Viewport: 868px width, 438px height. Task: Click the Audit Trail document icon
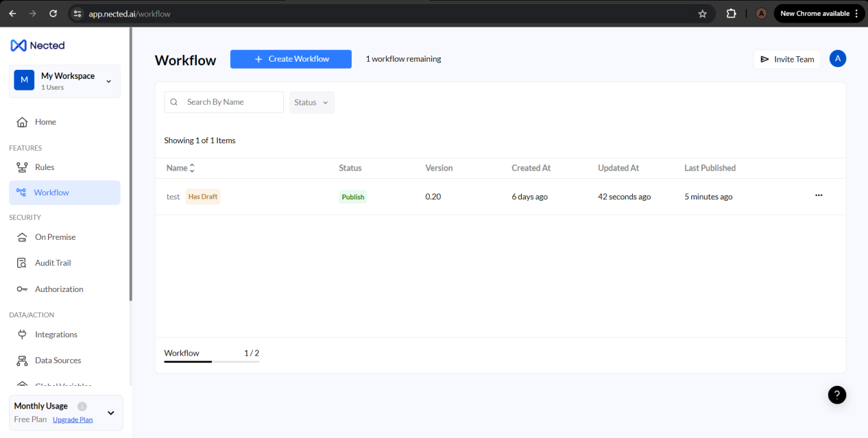click(22, 263)
